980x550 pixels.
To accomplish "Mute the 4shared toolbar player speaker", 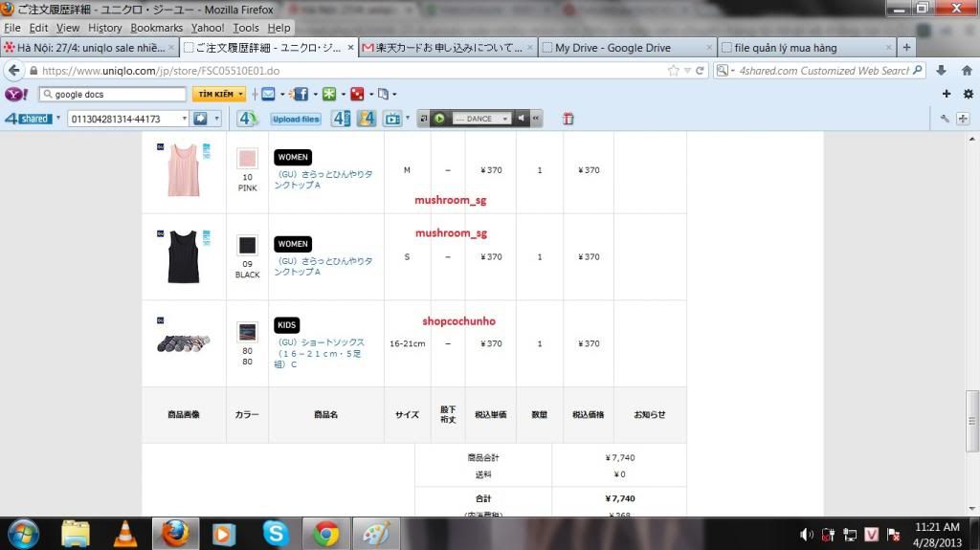I will [x=522, y=119].
